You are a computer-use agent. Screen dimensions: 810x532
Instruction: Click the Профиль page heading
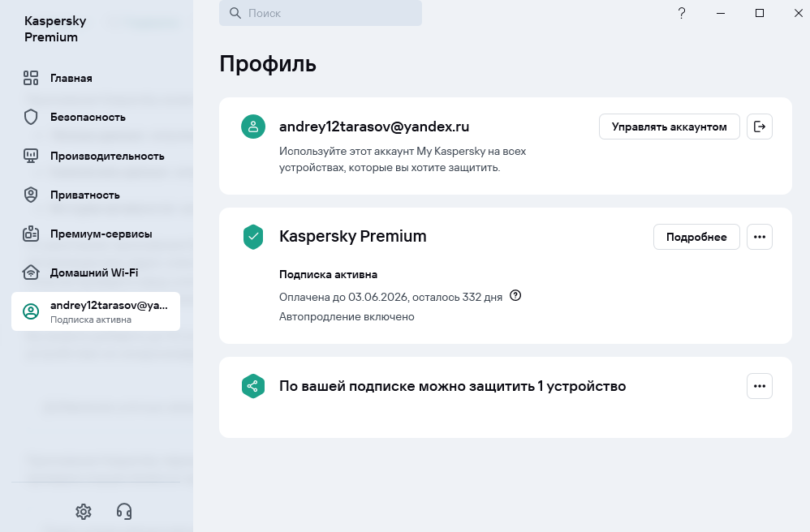268,64
